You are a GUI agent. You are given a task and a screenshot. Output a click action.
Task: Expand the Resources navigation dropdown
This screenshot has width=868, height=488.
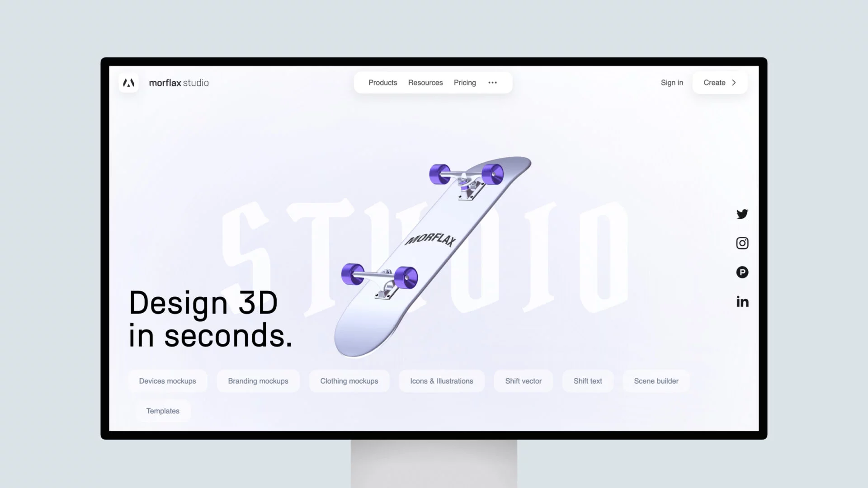[426, 82]
